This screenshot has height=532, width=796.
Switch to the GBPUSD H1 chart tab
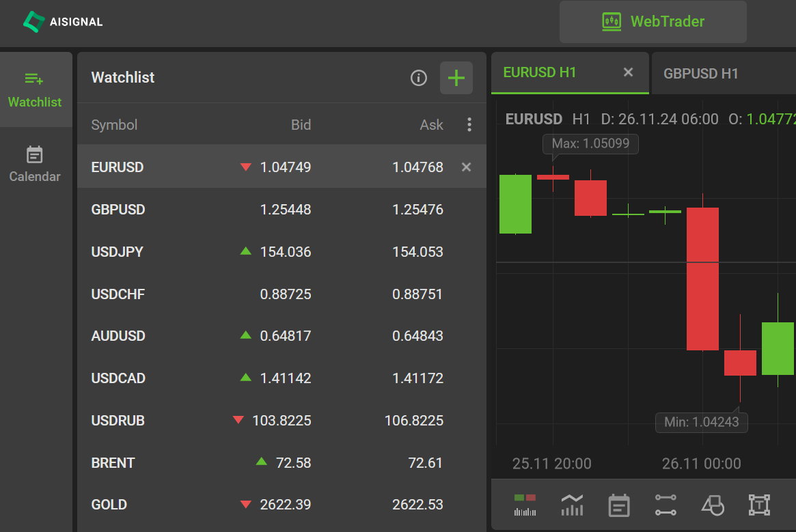click(x=701, y=73)
